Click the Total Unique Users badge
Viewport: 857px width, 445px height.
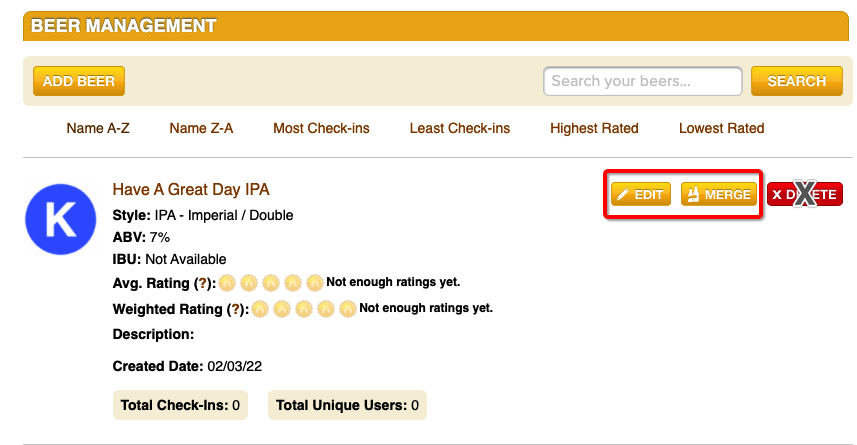tap(347, 405)
